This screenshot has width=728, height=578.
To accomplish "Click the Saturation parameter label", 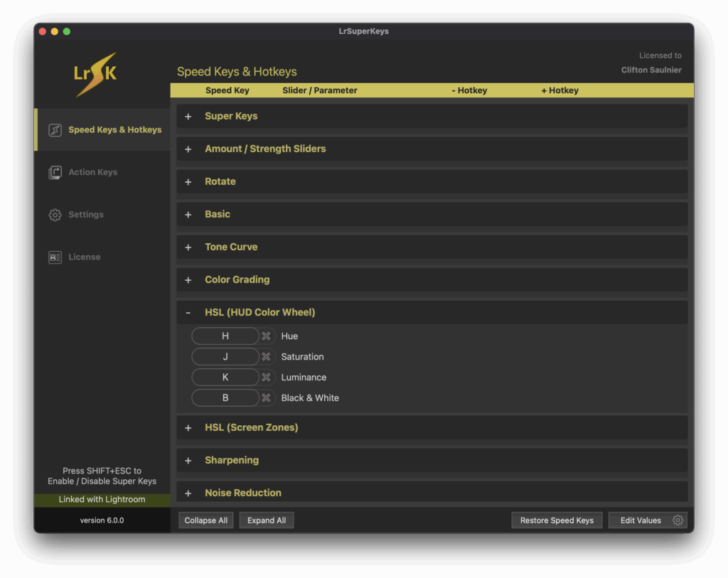I will pyautogui.click(x=303, y=357).
